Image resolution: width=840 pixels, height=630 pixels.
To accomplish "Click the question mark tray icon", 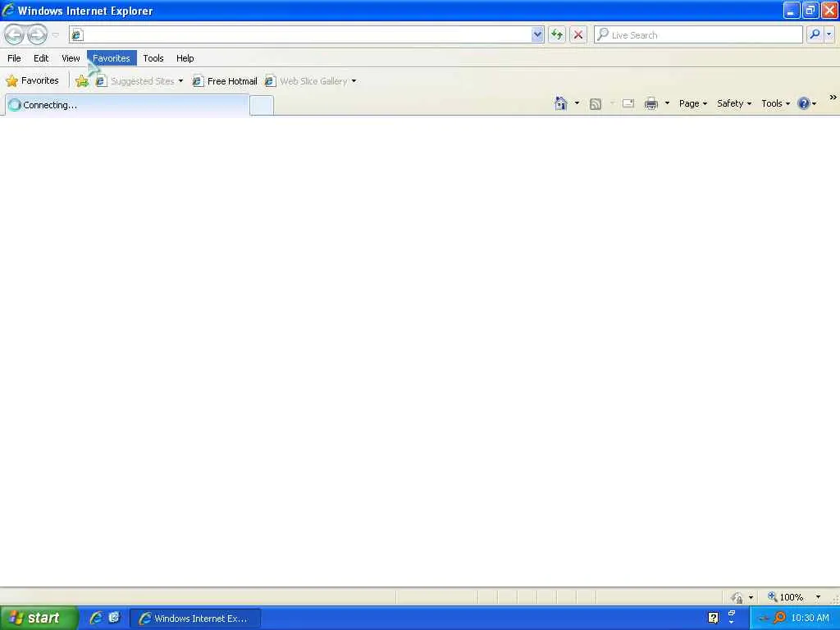I will pyautogui.click(x=713, y=618).
